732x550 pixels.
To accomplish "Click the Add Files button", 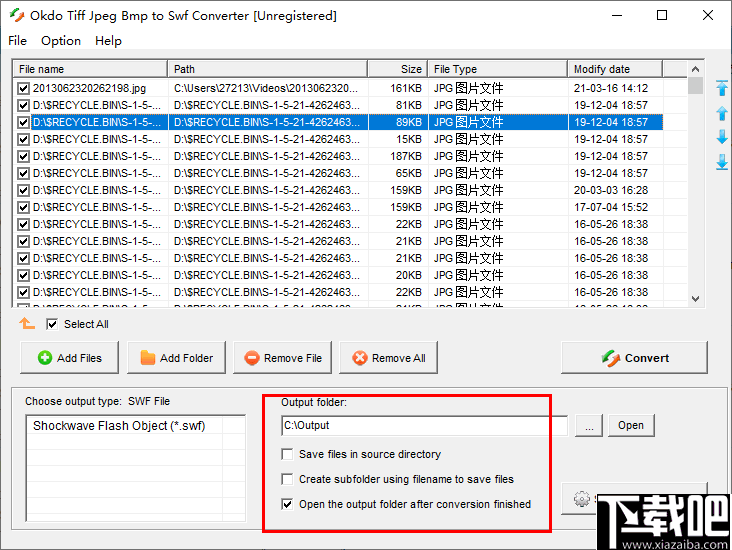I will click(70, 358).
